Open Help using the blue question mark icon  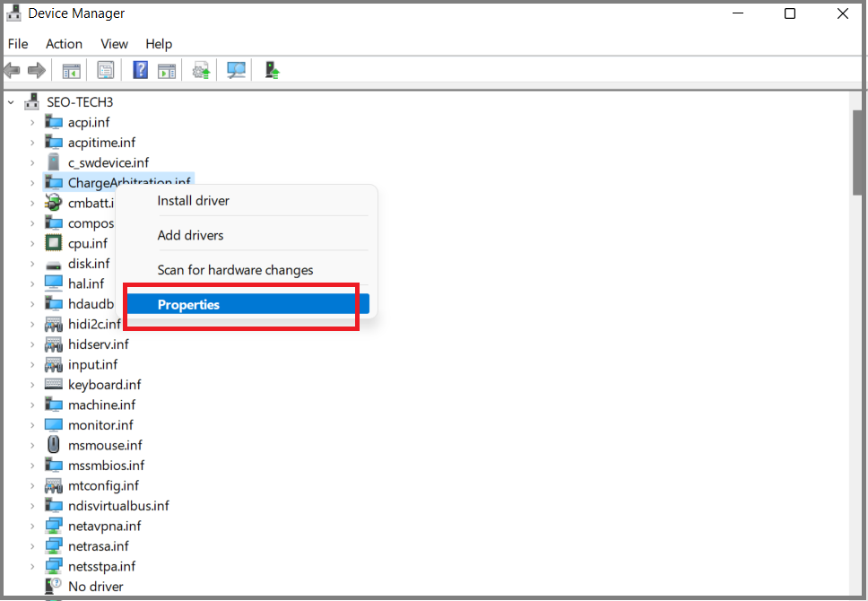pyautogui.click(x=141, y=70)
